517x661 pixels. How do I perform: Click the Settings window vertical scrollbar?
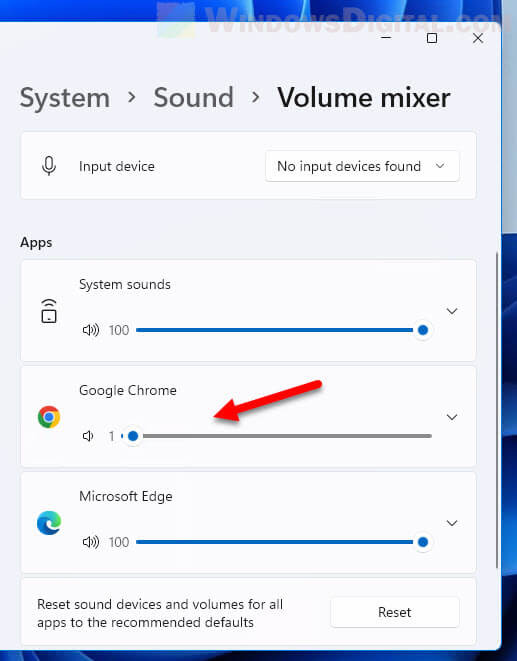click(x=497, y=410)
